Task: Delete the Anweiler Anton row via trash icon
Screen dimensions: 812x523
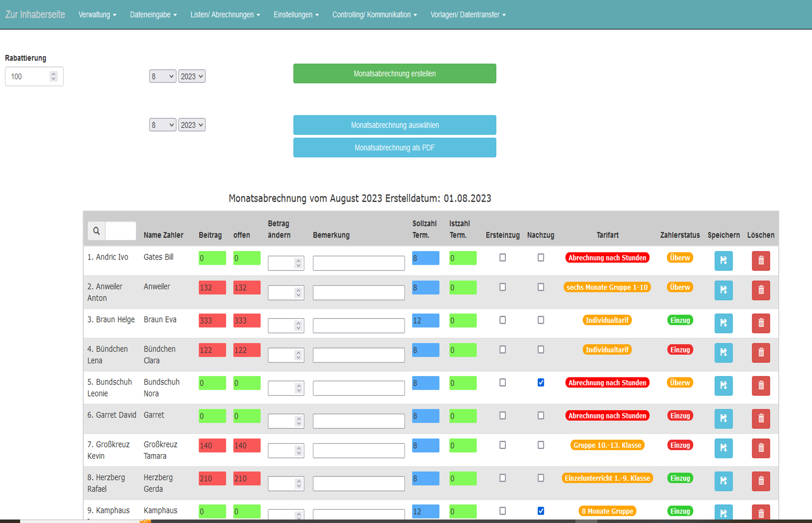Action: point(761,290)
